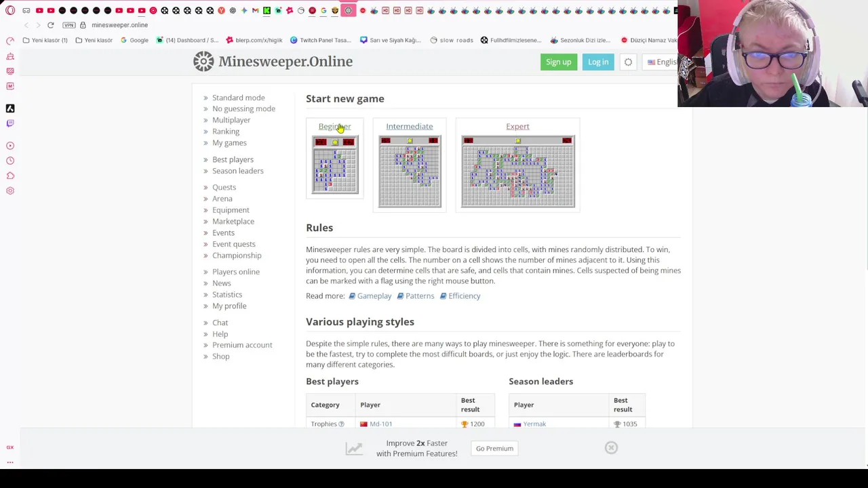Open the Twitch Panel Tasa... bookmark
The height and width of the screenshot is (488, 868).
(x=321, y=40)
